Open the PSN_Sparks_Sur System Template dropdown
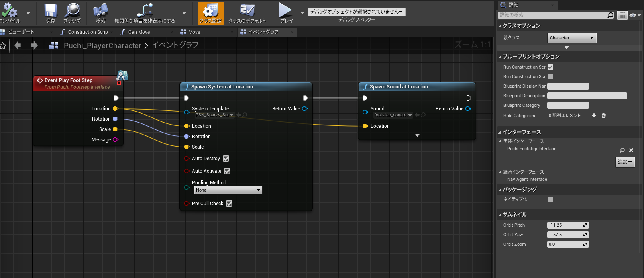 214,115
